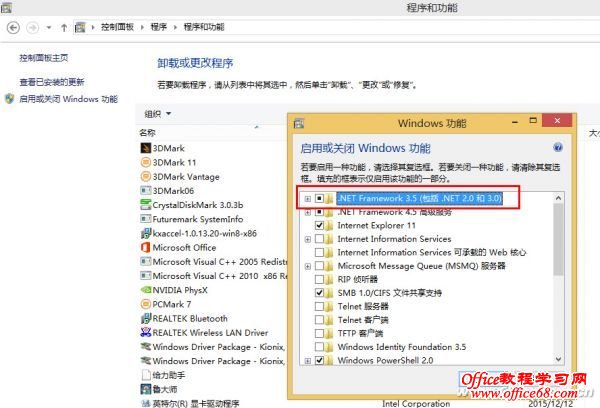Expand the Microsoft Message Queue (MSMQ) node
Screen dimensions: 600x408
point(308,266)
